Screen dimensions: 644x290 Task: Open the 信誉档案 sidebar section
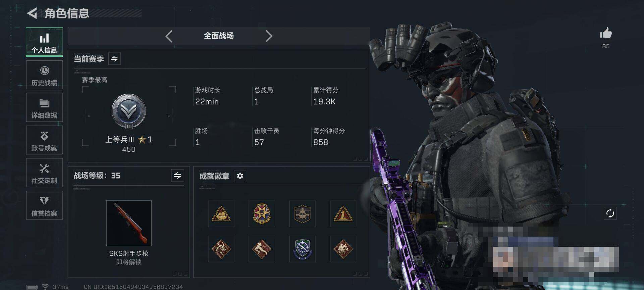pos(44,205)
